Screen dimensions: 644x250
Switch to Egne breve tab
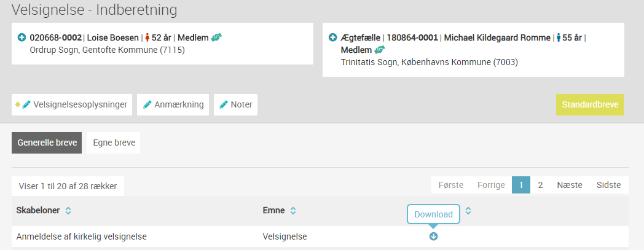pyautogui.click(x=113, y=143)
